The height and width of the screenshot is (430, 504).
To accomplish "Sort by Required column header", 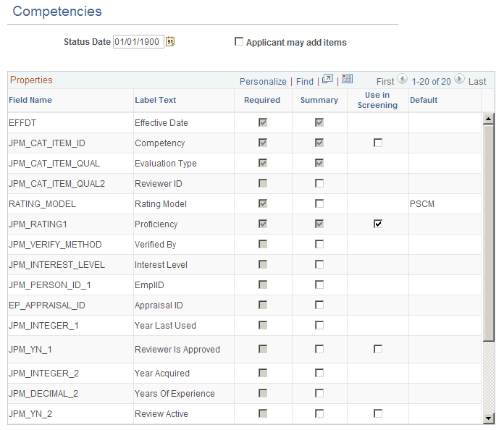I will click(x=262, y=100).
